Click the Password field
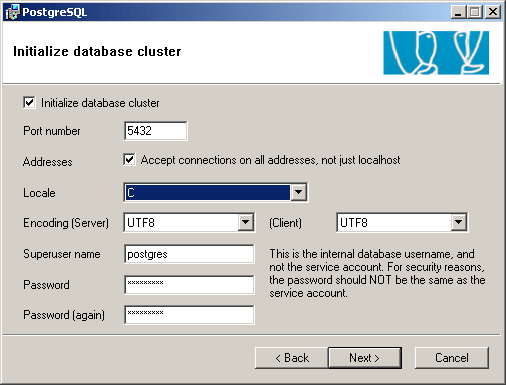 pos(189,285)
